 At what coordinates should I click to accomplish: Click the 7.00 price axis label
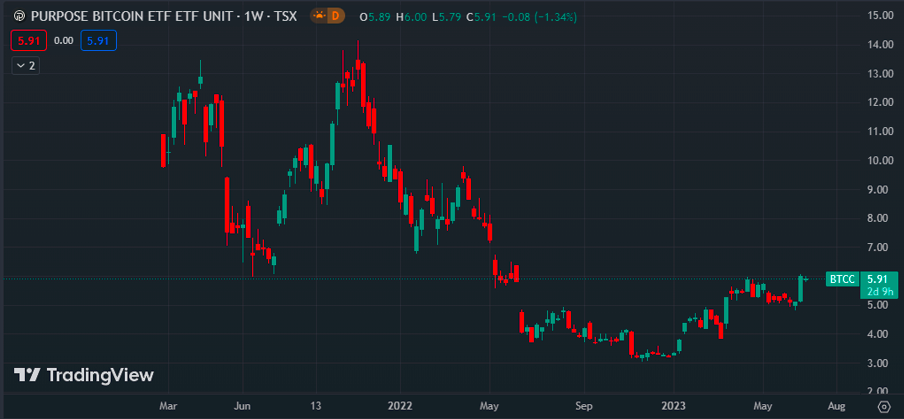click(x=875, y=247)
